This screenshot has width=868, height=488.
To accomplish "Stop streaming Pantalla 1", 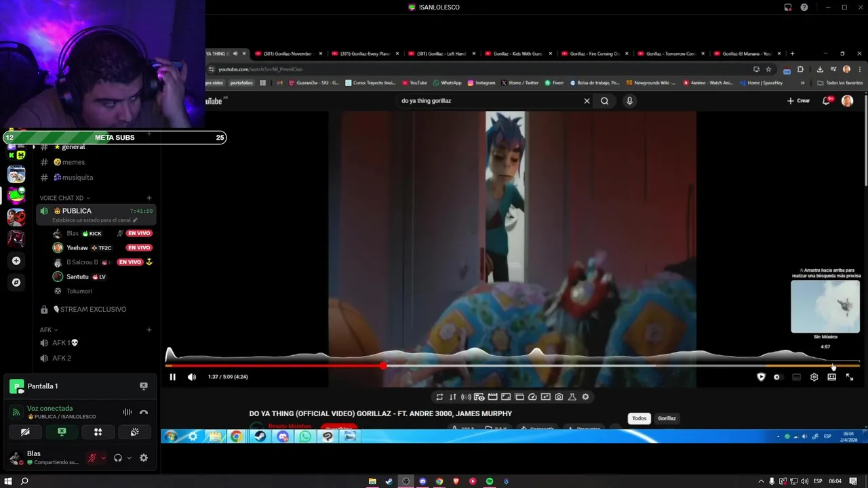I will [x=144, y=386].
